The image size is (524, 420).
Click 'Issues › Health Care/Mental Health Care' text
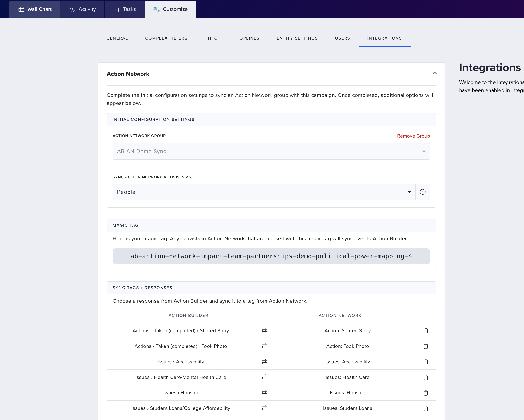point(181,377)
